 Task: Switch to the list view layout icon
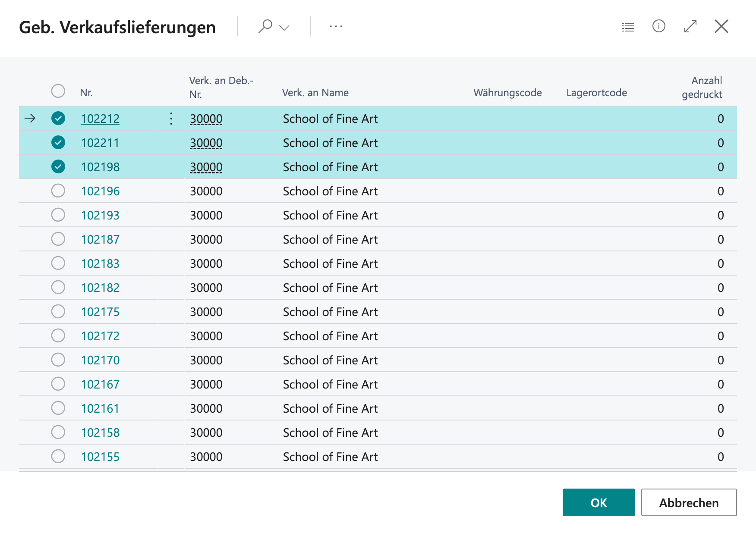pyautogui.click(x=628, y=27)
